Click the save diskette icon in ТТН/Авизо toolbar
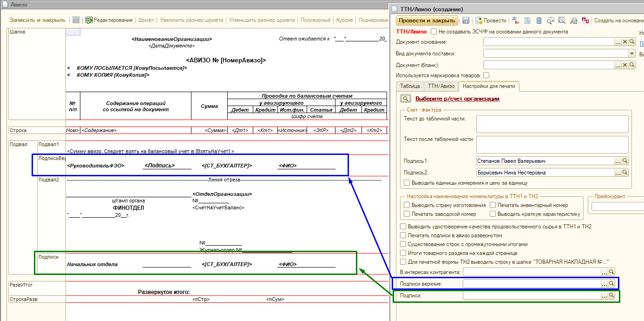This screenshot has width=644, height=321. (x=466, y=20)
